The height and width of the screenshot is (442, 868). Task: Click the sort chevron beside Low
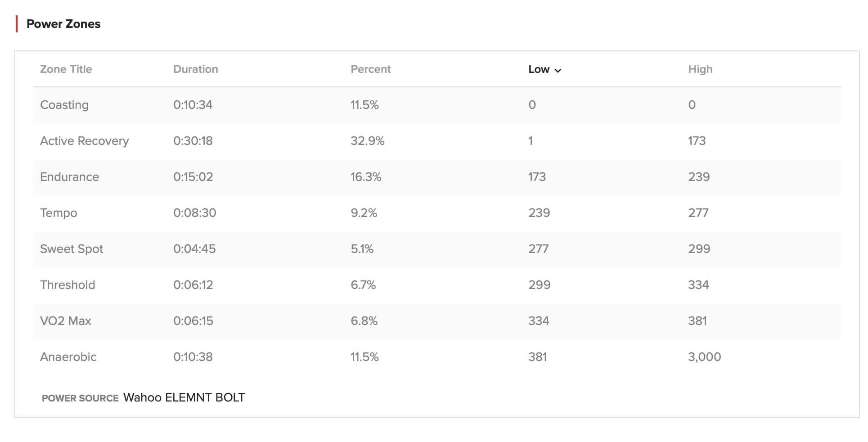click(558, 70)
